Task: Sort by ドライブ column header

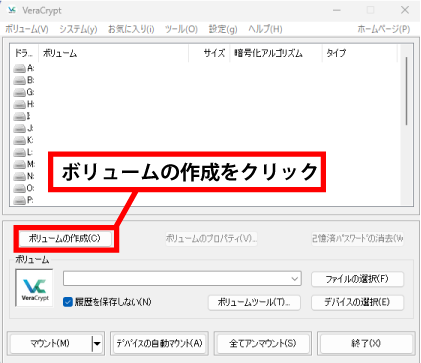Action: [x=24, y=53]
